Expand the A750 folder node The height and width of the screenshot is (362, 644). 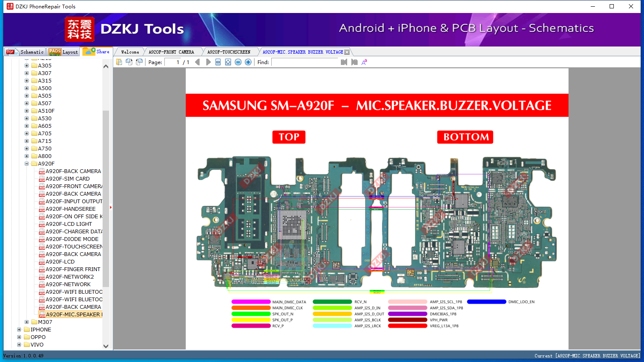(x=26, y=148)
